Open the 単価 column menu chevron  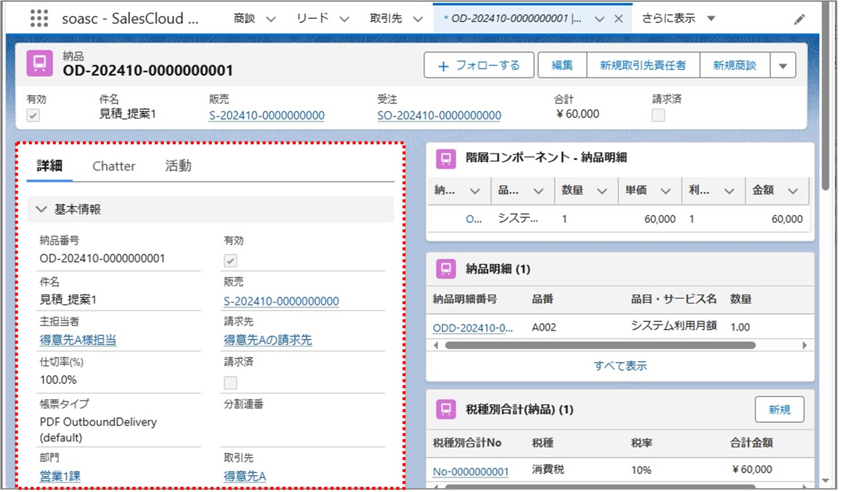(665, 191)
